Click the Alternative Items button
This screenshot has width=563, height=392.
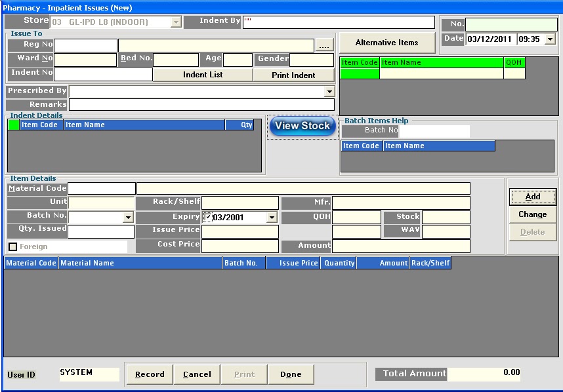tap(386, 43)
